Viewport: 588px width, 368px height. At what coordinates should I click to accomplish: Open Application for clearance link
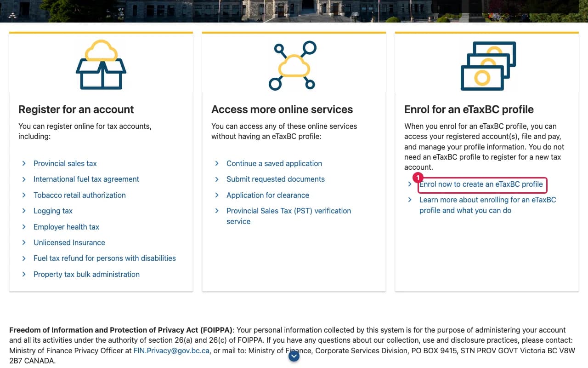coord(268,195)
